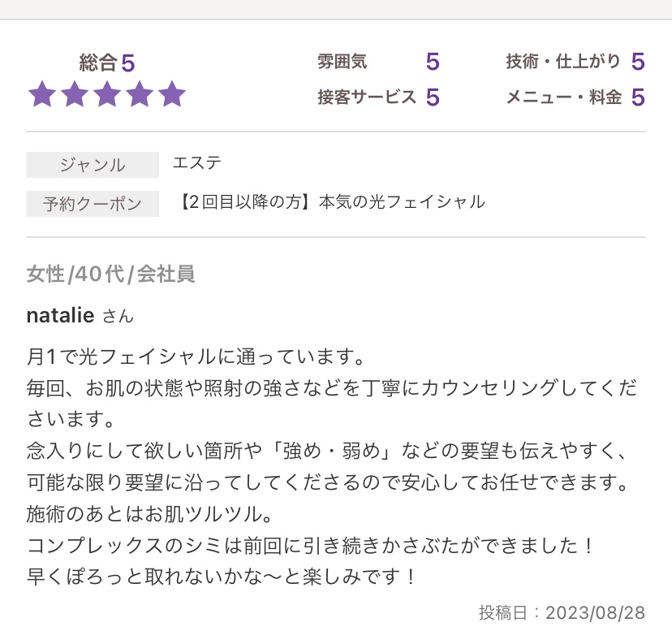
Task: Click the 雰囲気 score number 5
Action: (433, 62)
